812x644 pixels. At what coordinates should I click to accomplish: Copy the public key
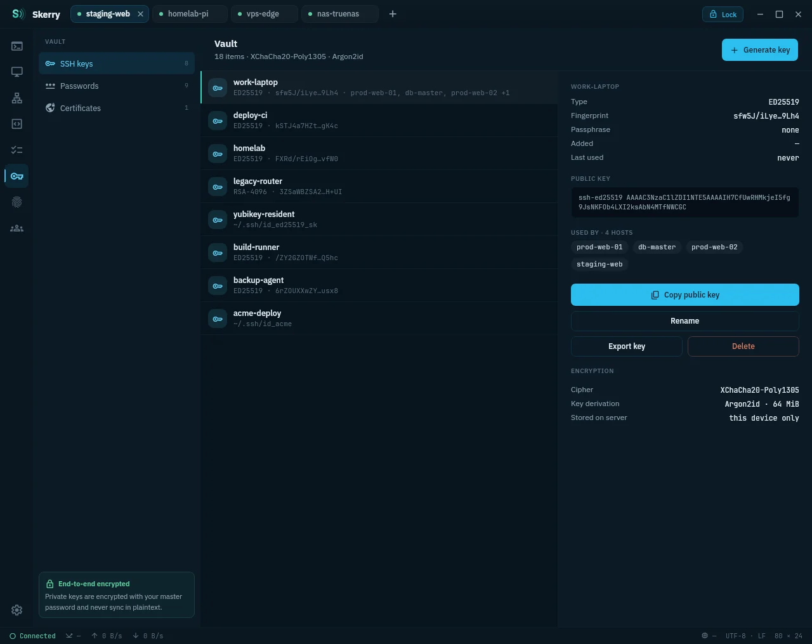[685, 295]
